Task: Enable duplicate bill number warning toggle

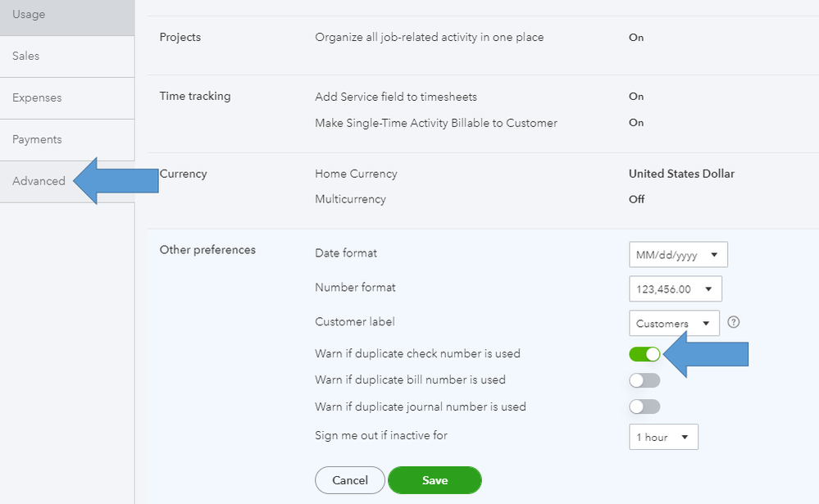Action: [x=644, y=380]
